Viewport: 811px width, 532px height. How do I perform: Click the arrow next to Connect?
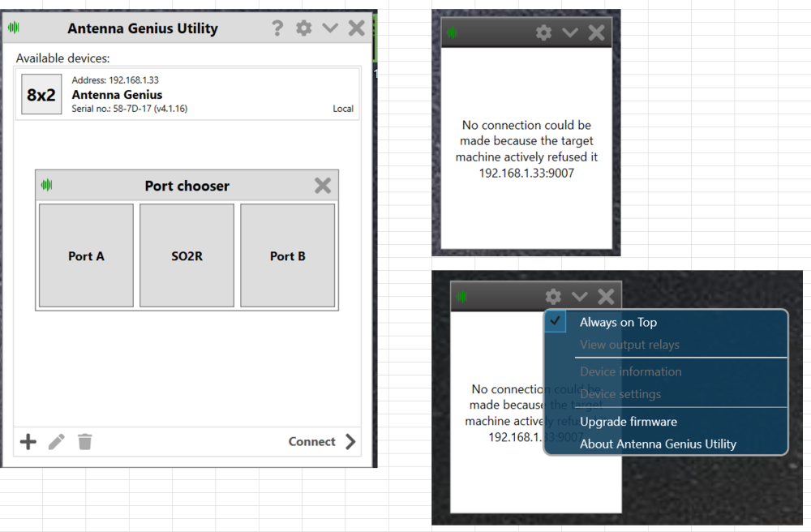(x=350, y=441)
